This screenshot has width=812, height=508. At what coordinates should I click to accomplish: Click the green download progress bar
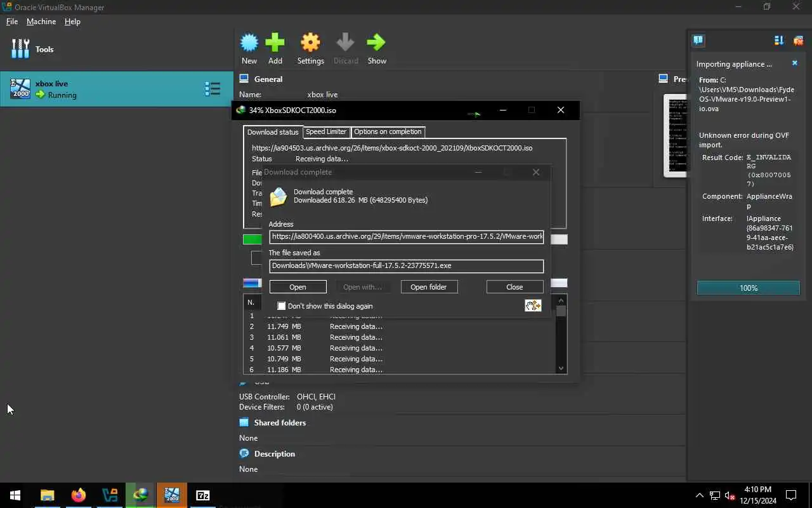point(252,239)
